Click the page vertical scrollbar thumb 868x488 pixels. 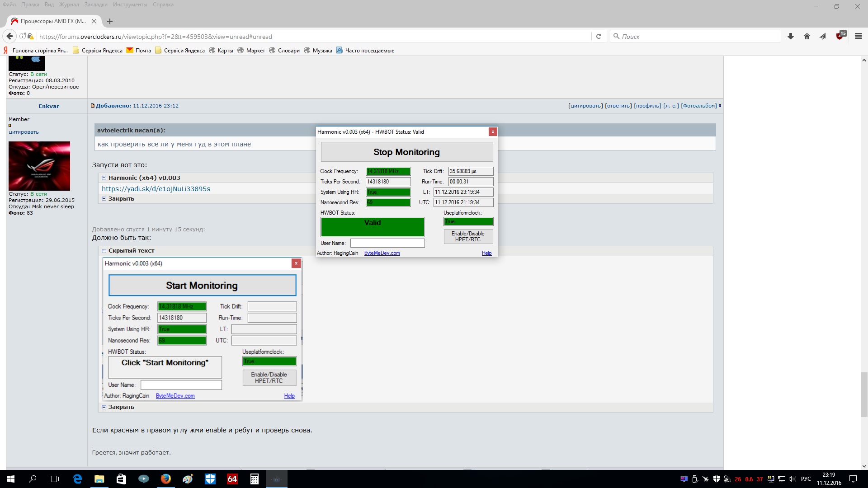(863, 394)
